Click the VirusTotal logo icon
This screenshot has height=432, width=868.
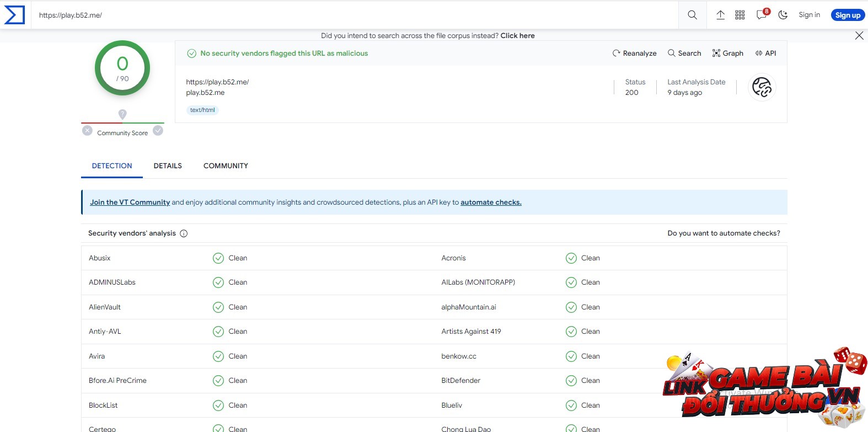pos(14,15)
